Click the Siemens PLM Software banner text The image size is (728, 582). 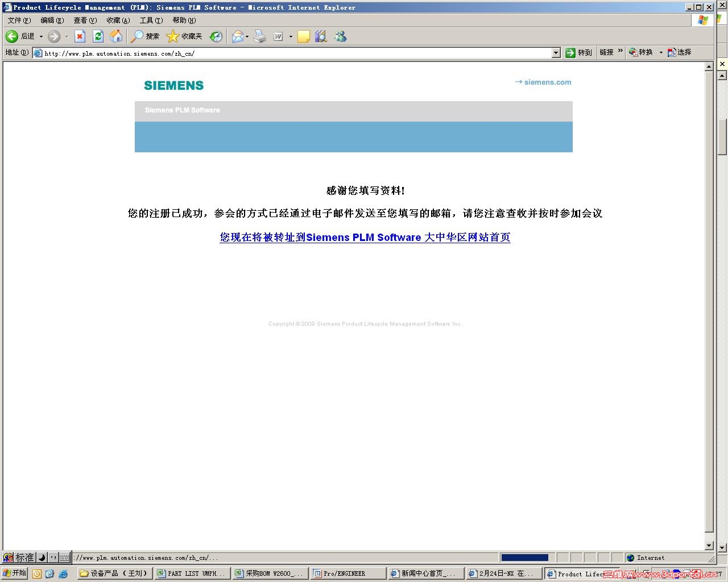[x=182, y=110]
